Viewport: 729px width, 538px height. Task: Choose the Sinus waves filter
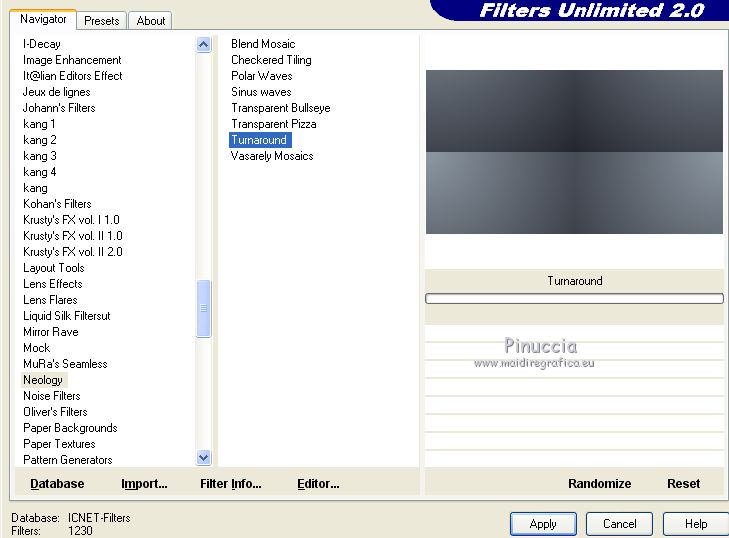pyautogui.click(x=261, y=92)
